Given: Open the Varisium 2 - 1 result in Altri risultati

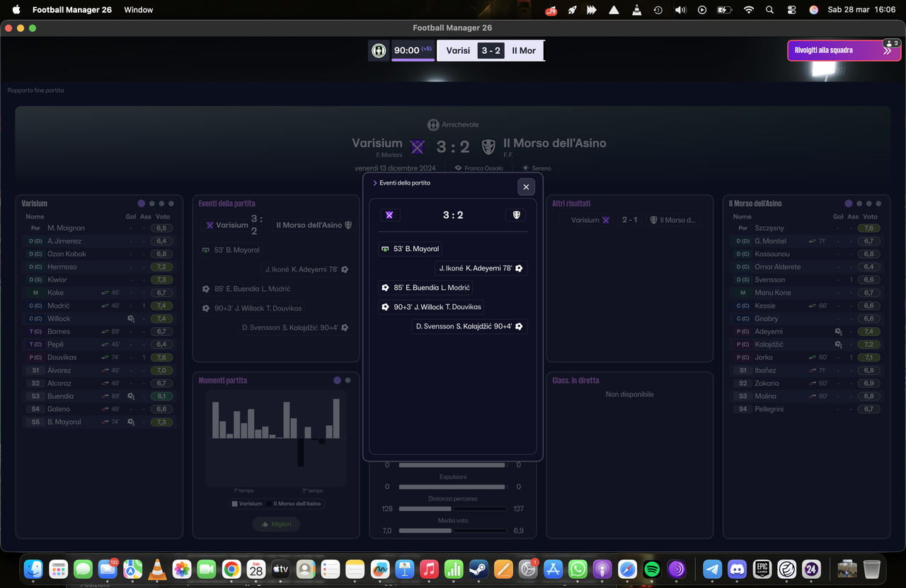Looking at the screenshot, I should 629,220.
